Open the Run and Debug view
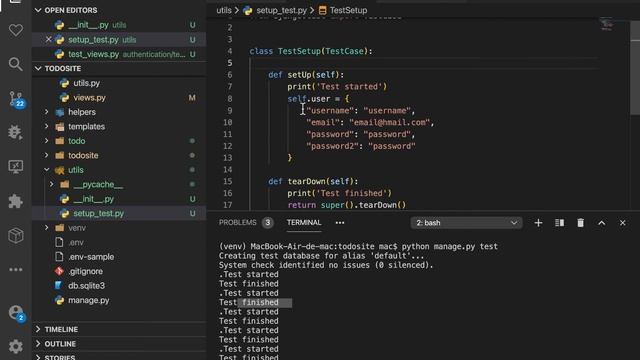Image resolution: width=640 pixels, height=360 pixels. [16, 132]
